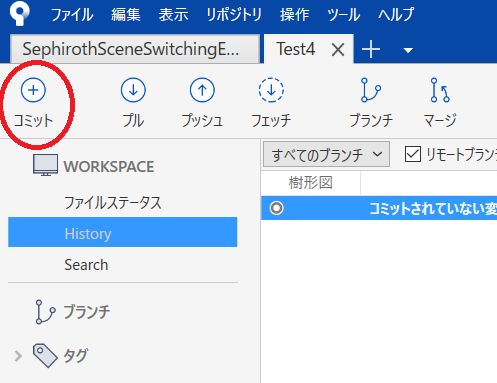
Task: Expand the タグ section chevron
Action: 18,356
